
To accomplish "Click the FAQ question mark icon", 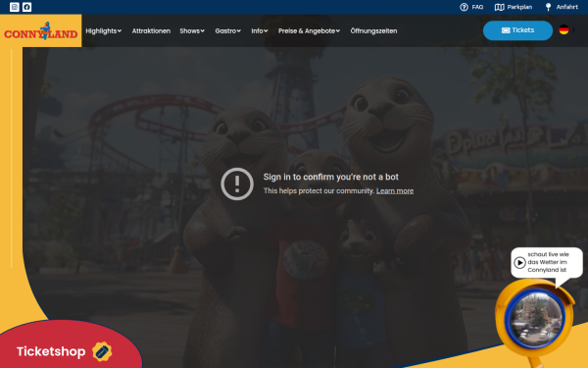I will point(464,7).
